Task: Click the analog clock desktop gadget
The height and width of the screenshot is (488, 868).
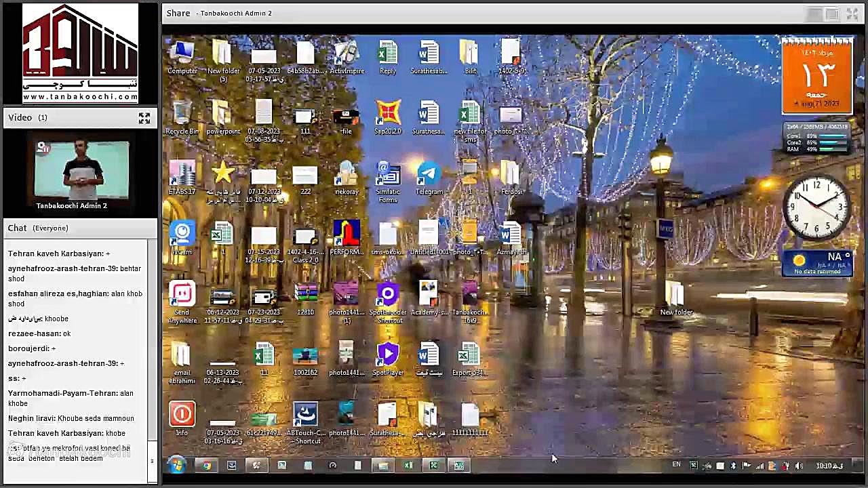Action: [x=816, y=208]
